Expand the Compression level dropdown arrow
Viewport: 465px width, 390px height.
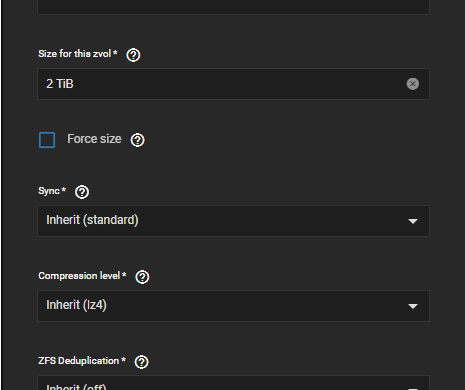pos(413,306)
